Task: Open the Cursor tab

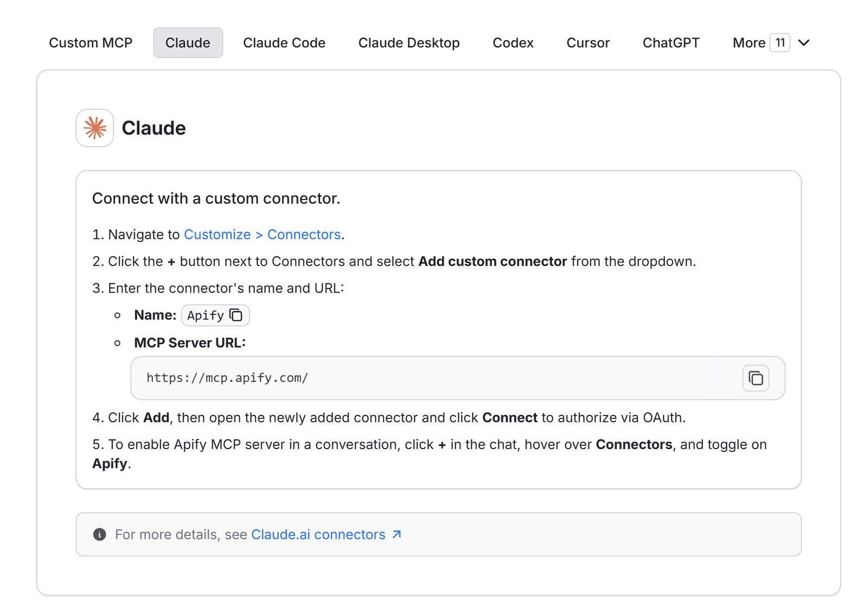Action: 588,43
